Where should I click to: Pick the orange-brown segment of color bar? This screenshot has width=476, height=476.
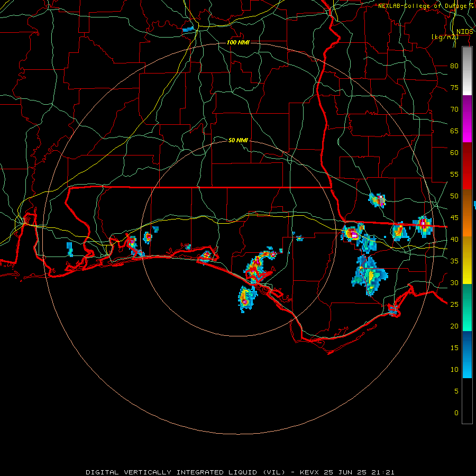point(467,213)
